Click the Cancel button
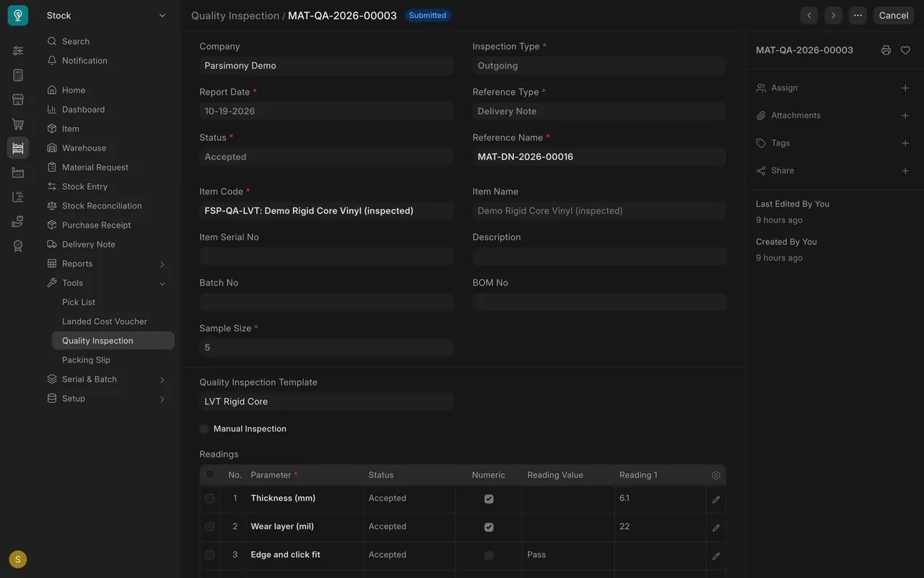This screenshot has height=578, width=924. (894, 15)
